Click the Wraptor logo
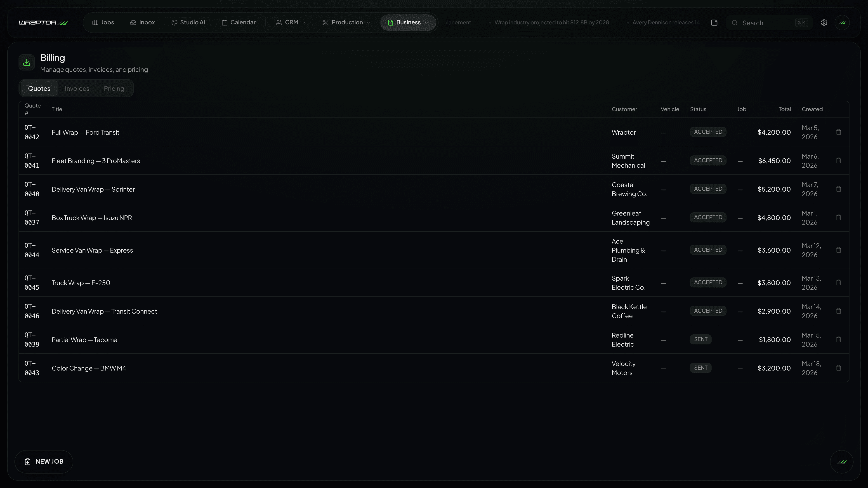Screen dimensions: 868x488 43,22
